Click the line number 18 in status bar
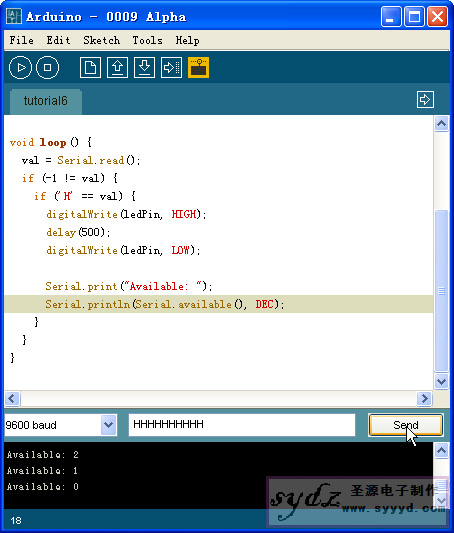 (16, 520)
